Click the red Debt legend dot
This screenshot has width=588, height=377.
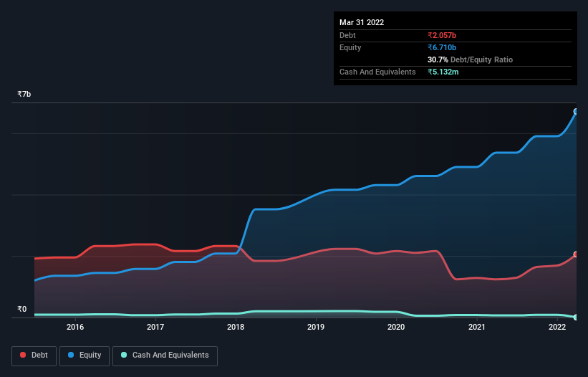[x=23, y=355]
